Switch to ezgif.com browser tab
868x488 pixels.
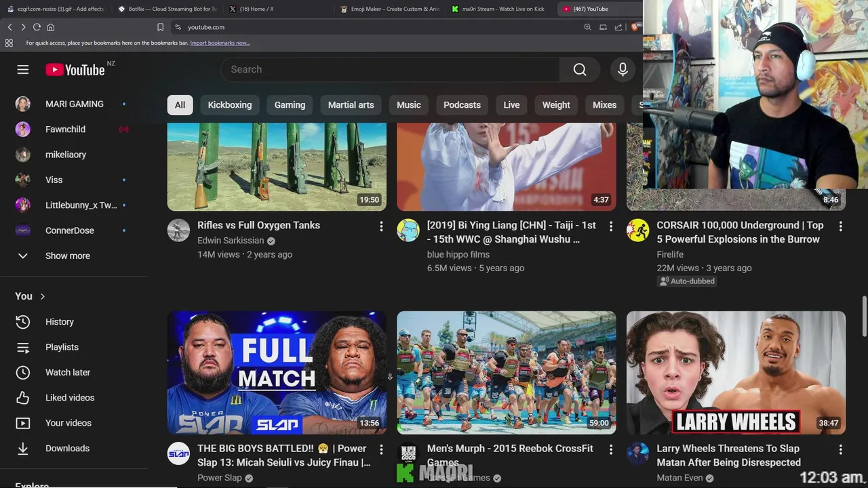point(56,9)
